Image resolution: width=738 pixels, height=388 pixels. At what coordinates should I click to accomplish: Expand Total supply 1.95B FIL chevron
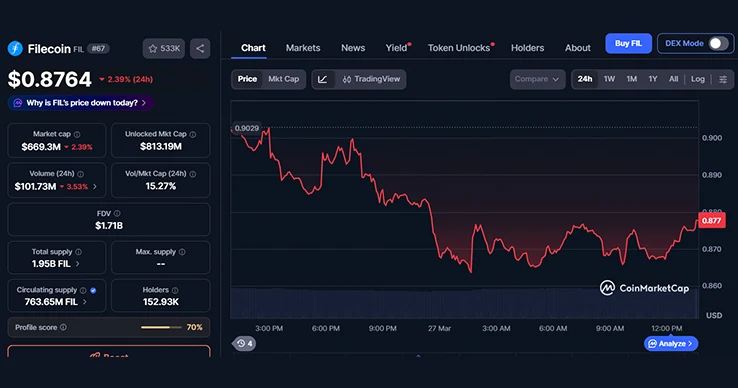(x=78, y=264)
